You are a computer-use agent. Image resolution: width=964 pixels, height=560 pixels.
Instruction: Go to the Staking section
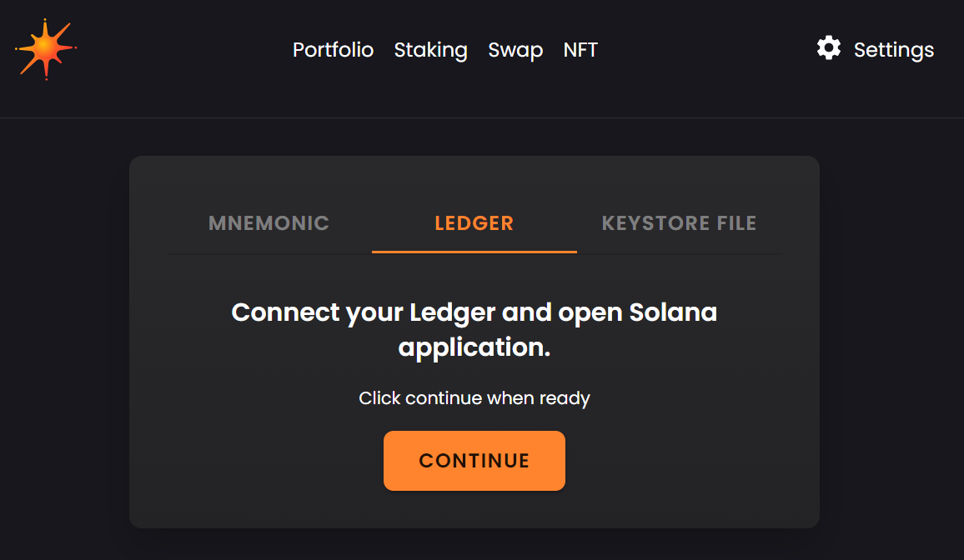[430, 50]
